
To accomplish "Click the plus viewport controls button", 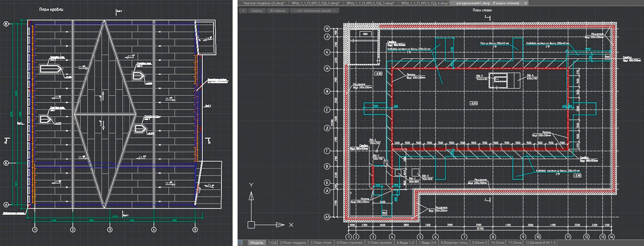I will coord(244,11).
